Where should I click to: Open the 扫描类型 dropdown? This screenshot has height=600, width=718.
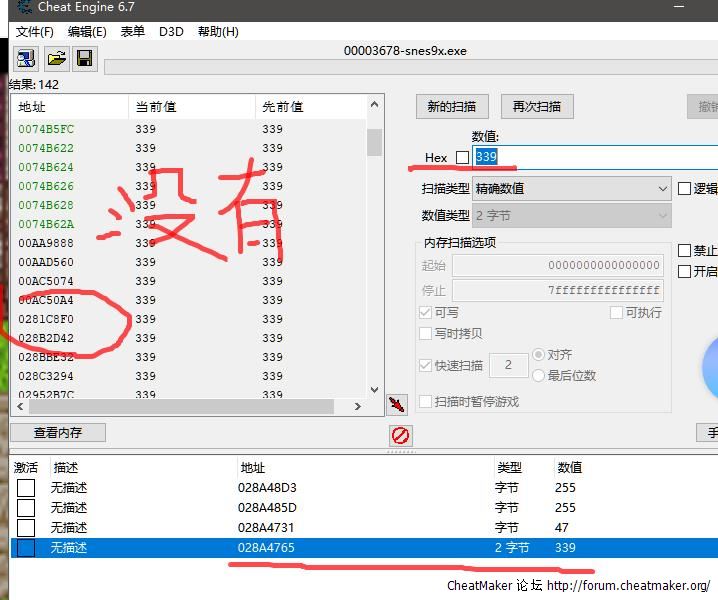point(571,188)
